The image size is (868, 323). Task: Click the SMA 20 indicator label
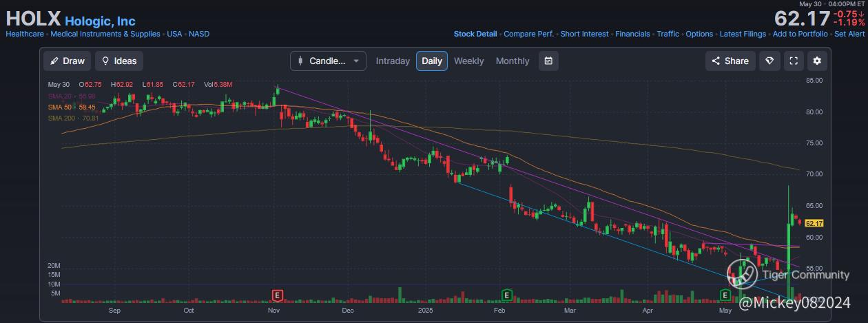(71, 96)
